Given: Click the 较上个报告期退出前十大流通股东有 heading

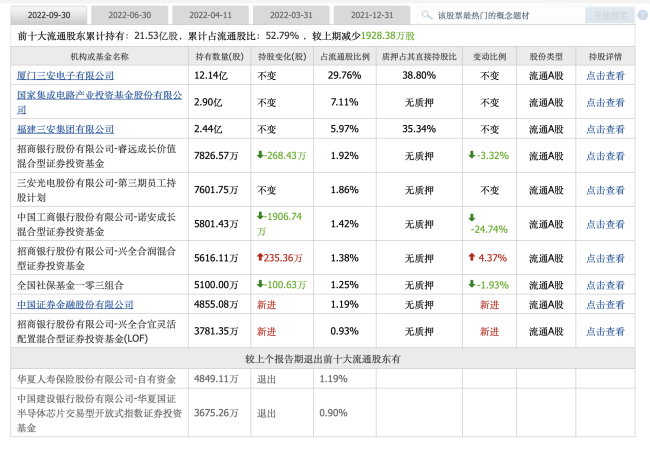Looking at the screenshot, I should tap(323, 359).
